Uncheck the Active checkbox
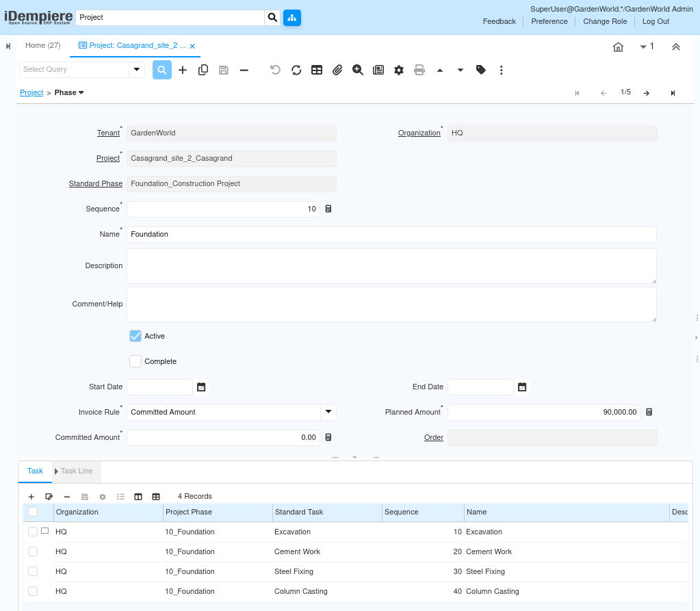700x611 pixels. [135, 336]
